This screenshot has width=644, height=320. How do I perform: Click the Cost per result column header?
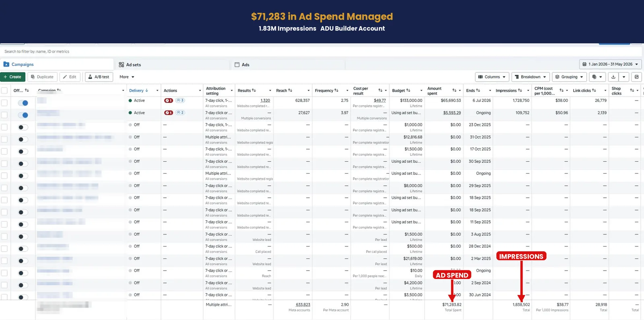361,91
